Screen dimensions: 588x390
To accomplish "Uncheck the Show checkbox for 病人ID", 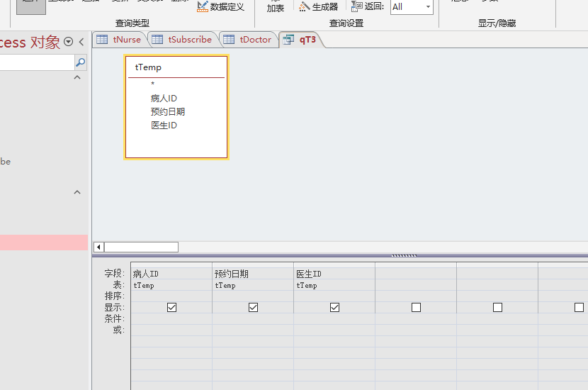I will pyautogui.click(x=171, y=308).
